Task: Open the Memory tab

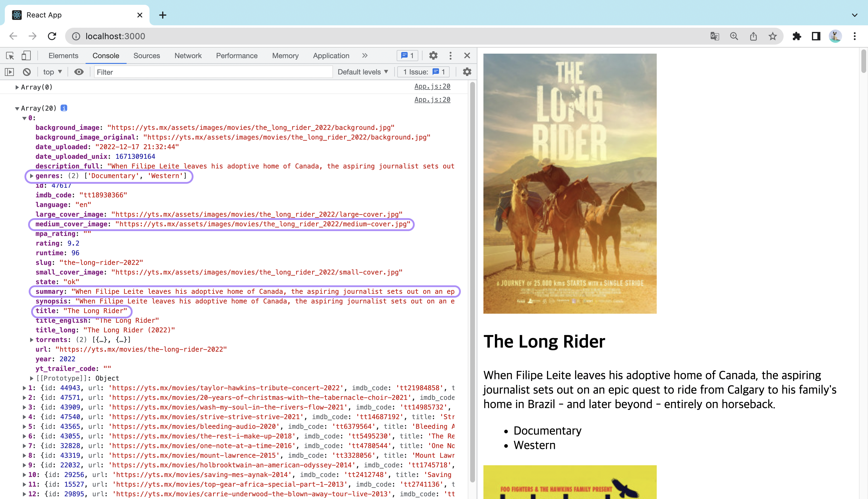Action: (285, 55)
